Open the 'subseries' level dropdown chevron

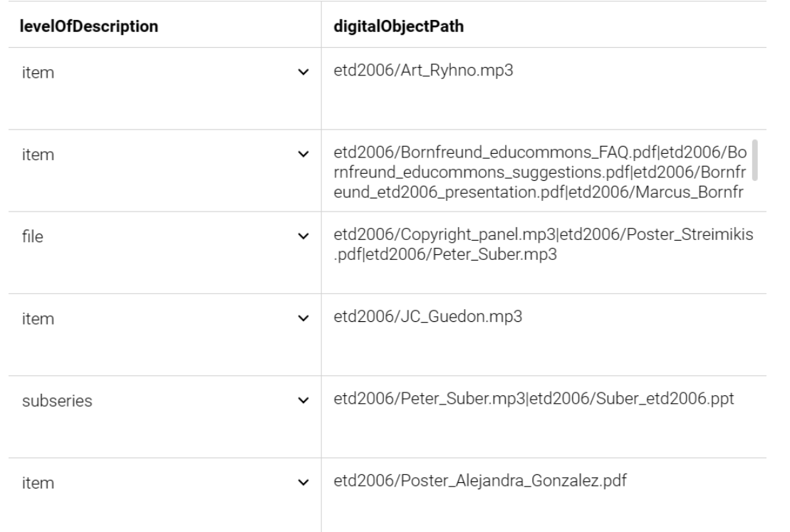pyautogui.click(x=303, y=400)
